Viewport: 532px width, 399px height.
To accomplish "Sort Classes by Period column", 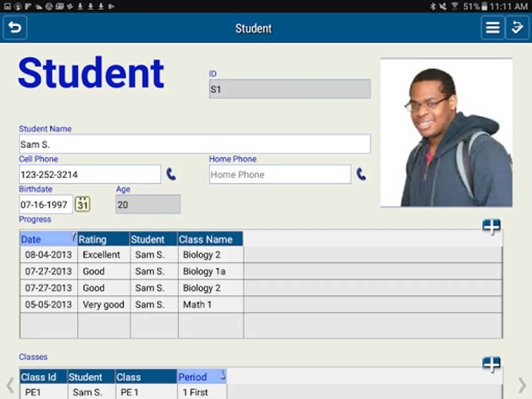I will pos(202,376).
